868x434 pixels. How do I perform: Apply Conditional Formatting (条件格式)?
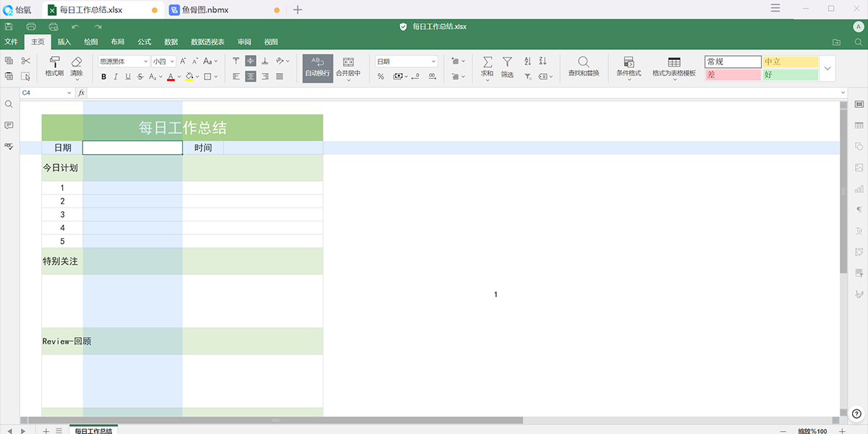(629, 67)
